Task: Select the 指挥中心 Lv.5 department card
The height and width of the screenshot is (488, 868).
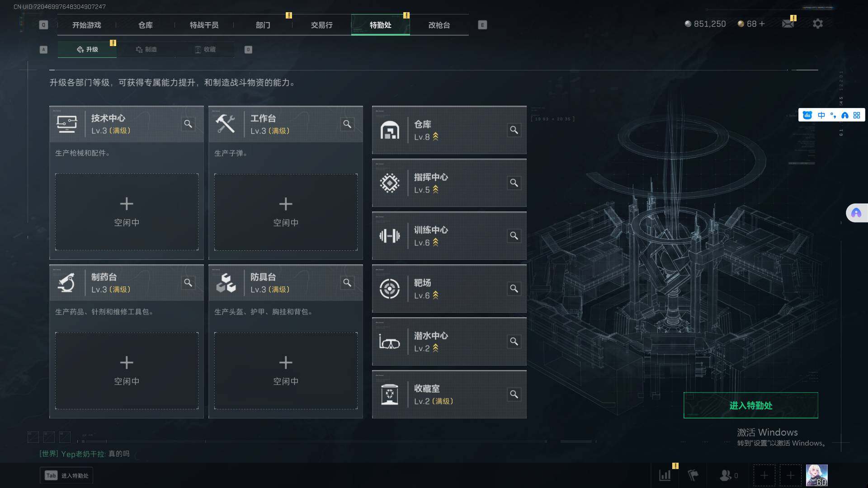Action: (449, 183)
